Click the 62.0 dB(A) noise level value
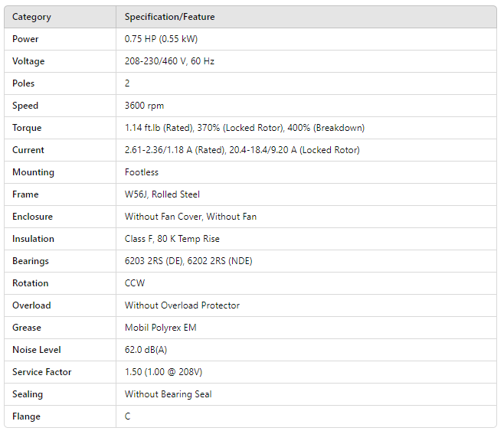 pyautogui.click(x=147, y=350)
